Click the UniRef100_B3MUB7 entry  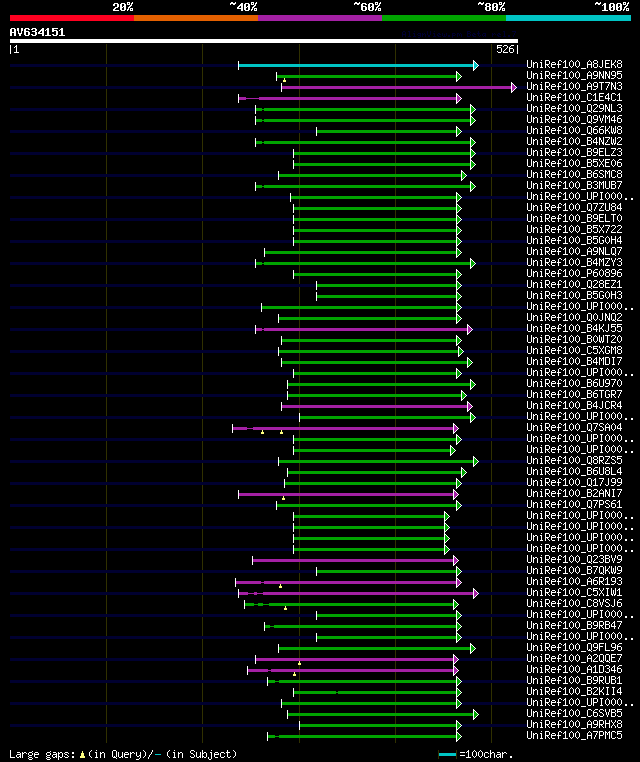(574, 186)
